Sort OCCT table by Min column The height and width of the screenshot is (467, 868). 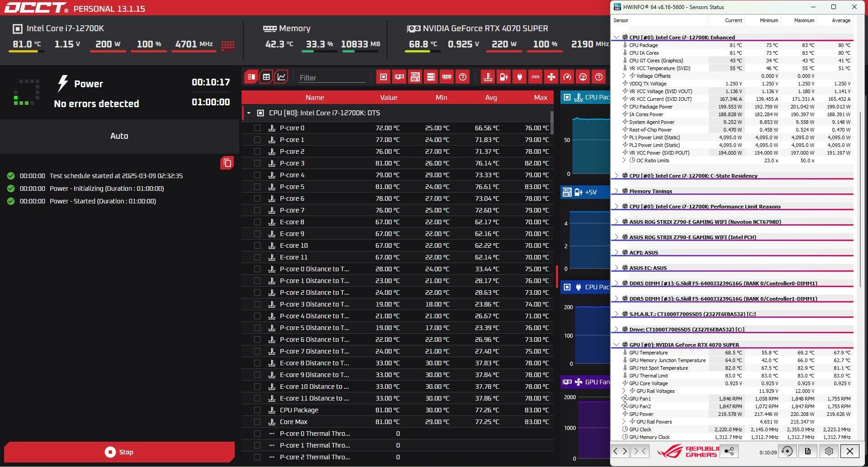441,97
